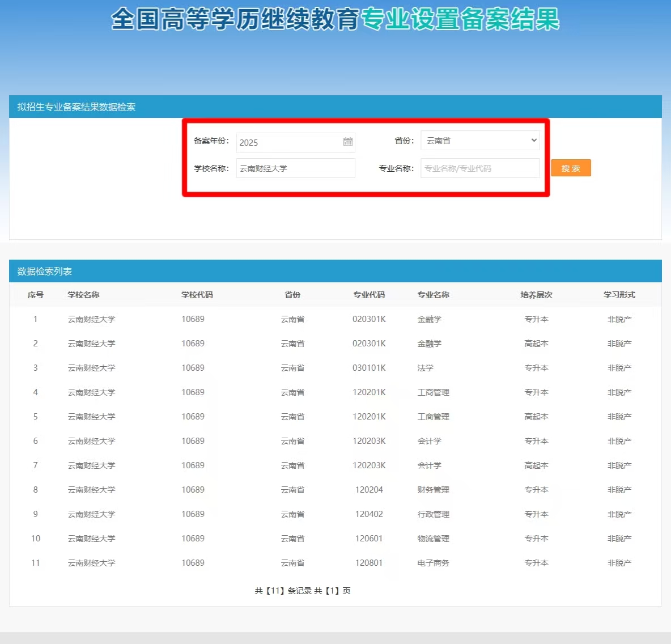Image resolution: width=671 pixels, height=644 pixels.
Task: Focus the 专业名称/专业代码 input field
Action: 479,168
